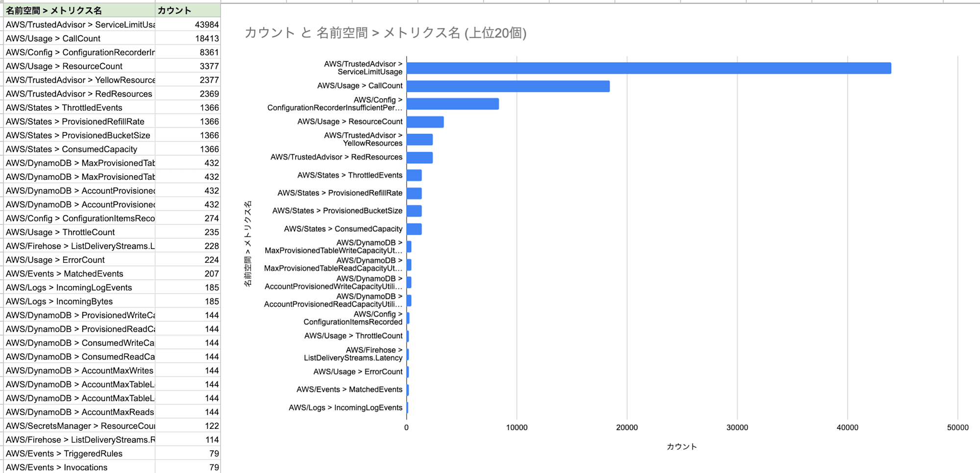Click chart label AWS/States > ConsumedCapacity
Viewport: 980px width, 473px height.
343,229
